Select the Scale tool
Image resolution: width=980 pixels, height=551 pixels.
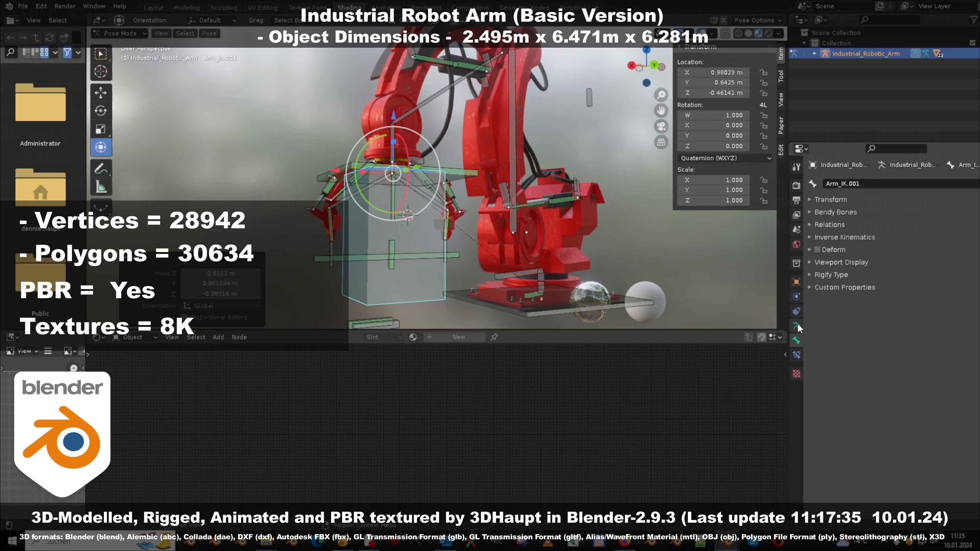point(101,129)
